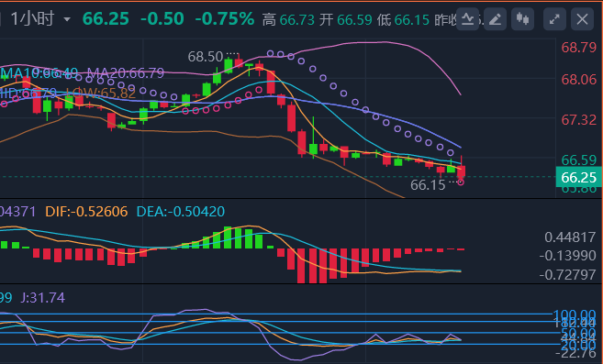Open the 1小时 timeframe dropdown arrow

pos(67,19)
